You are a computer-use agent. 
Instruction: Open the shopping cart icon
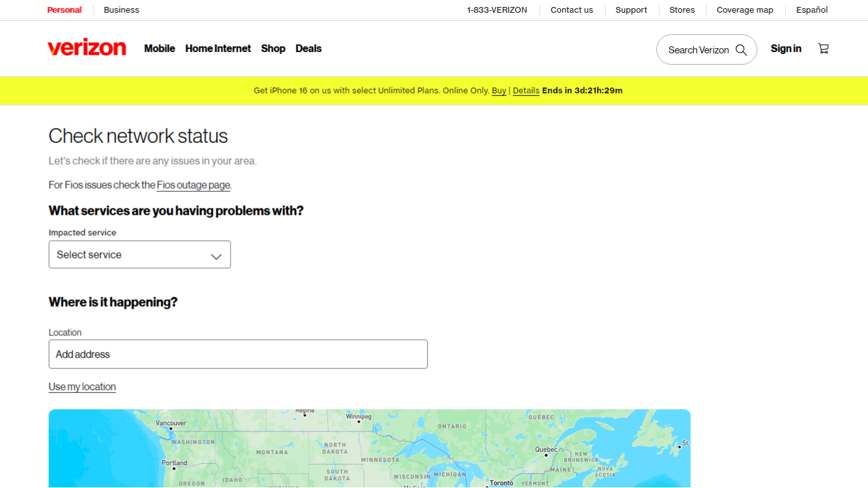pyautogui.click(x=824, y=48)
